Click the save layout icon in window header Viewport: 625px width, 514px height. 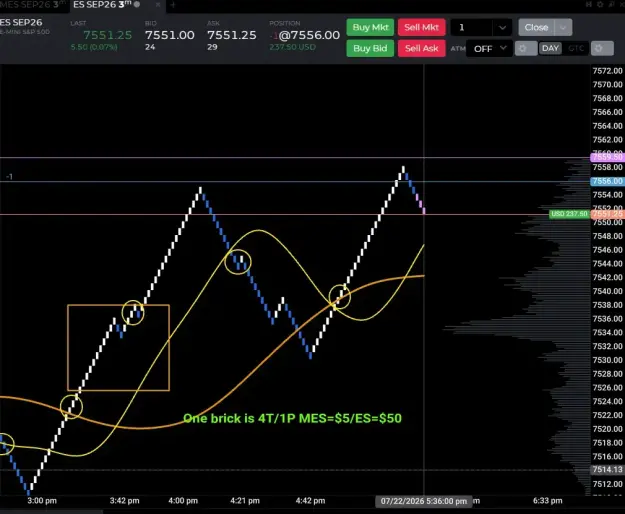589,4
